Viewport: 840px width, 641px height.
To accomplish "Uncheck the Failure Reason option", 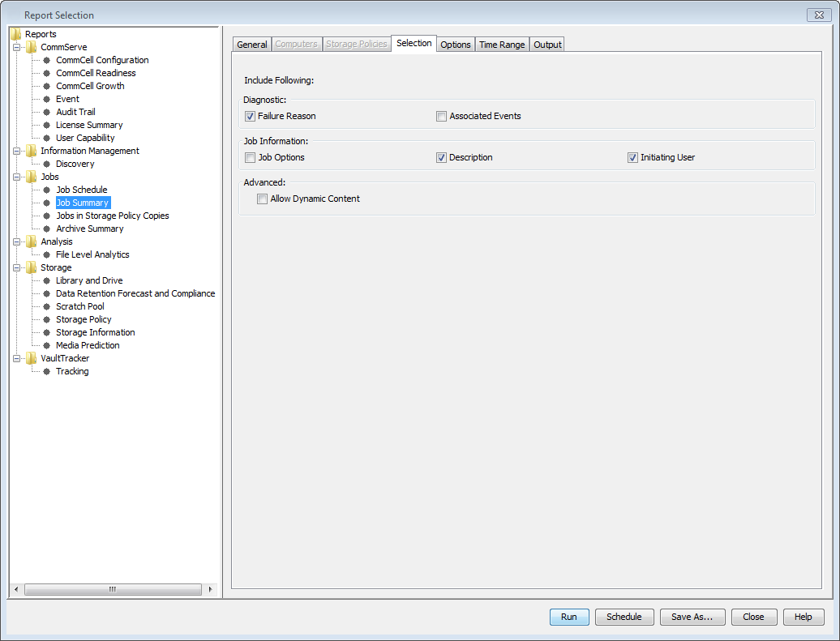I will pos(250,116).
